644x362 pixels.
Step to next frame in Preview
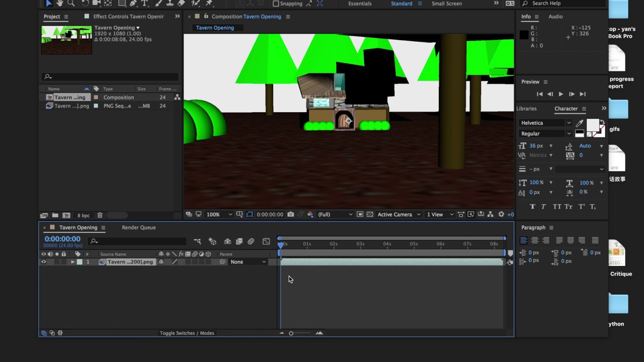coord(572,94)
